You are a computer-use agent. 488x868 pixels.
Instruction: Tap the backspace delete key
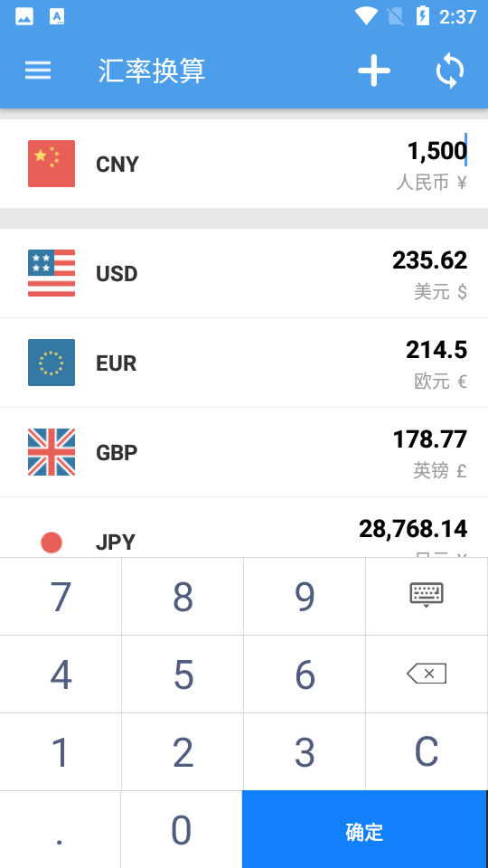click(x=427, y=674)
